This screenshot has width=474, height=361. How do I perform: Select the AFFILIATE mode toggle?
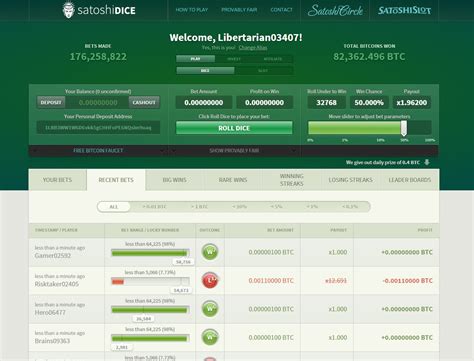pyautogui.click(x=273, y=59)
